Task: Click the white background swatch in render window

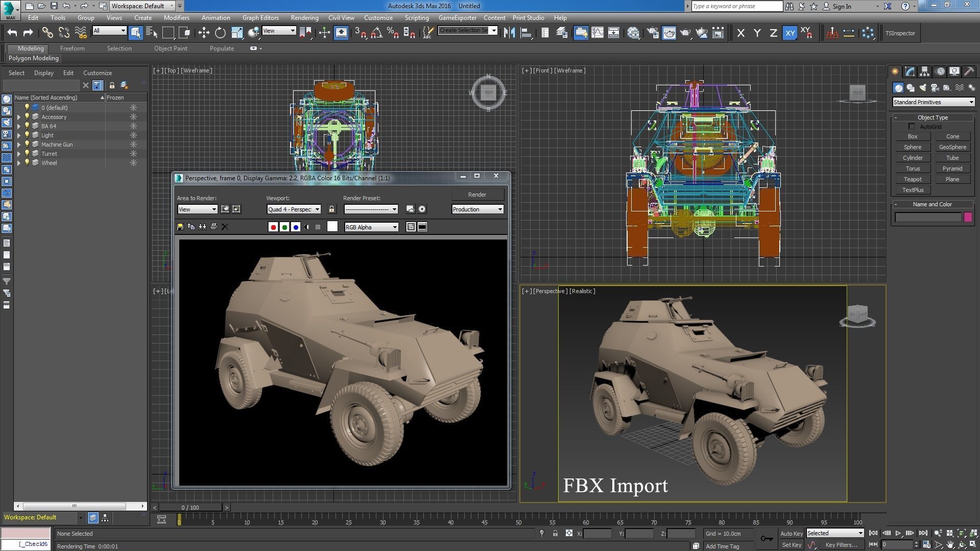Action: [332, 227]
